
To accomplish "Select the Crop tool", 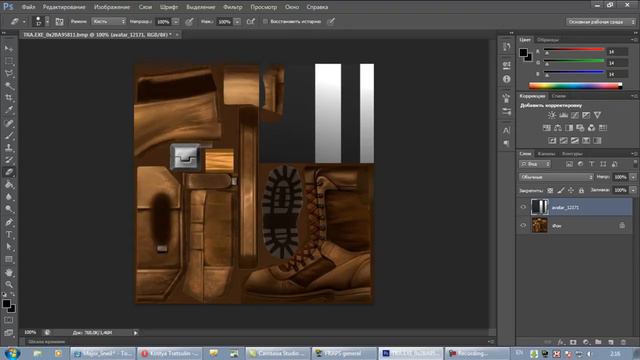I will tap(9, 98).
